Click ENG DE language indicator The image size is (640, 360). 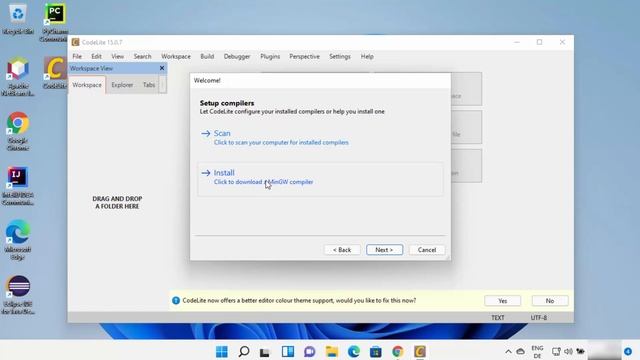click(x=537, y=351)
